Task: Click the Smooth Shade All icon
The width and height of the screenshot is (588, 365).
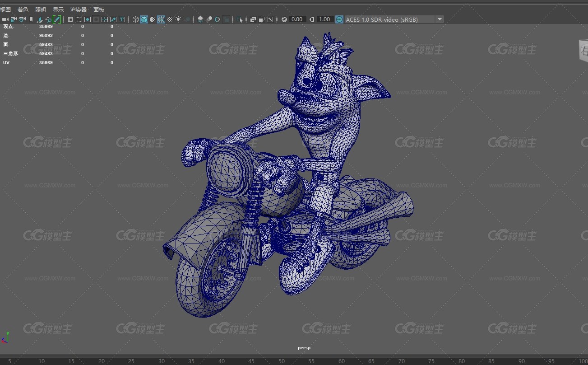Action: coord(144,19)
